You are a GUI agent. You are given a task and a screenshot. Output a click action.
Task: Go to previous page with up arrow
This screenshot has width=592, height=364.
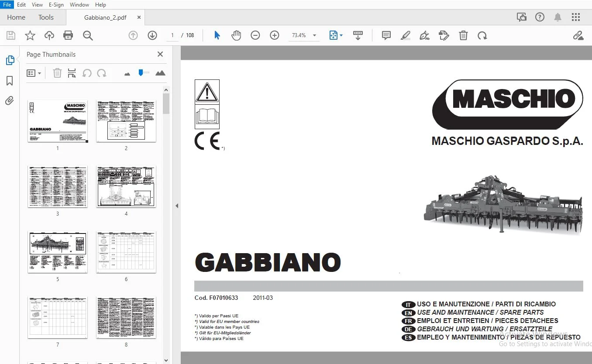tap(133, 35)
